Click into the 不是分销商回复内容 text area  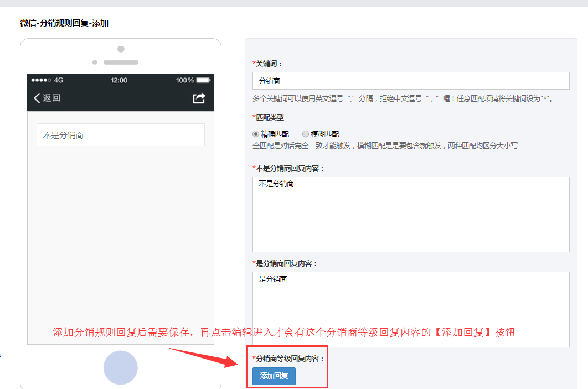[x=411, y=214]
